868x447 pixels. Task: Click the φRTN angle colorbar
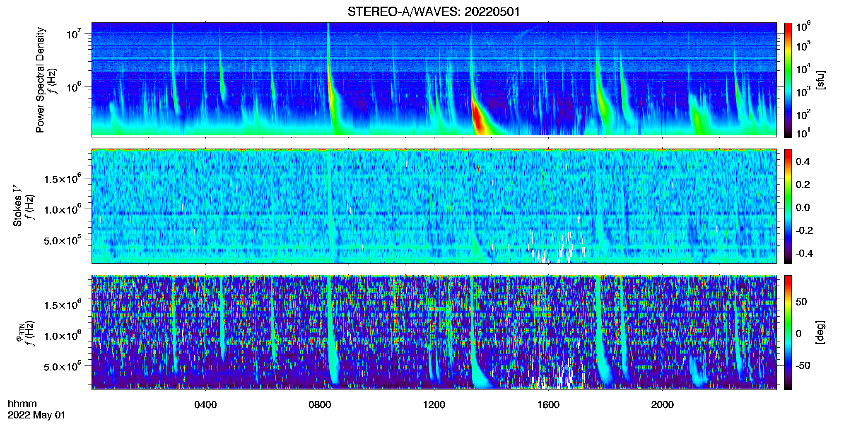point(788,332)
